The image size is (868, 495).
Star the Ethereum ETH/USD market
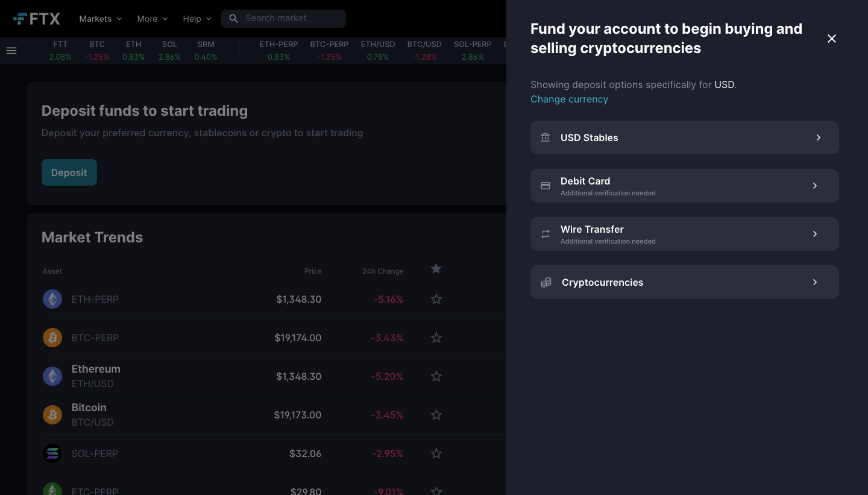436,376
